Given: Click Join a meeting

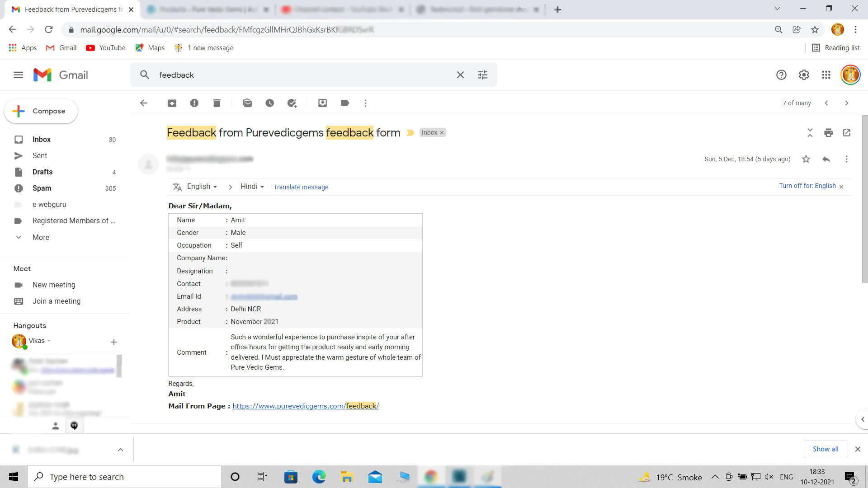Looking at the screenshot, I should coord(56,301).
